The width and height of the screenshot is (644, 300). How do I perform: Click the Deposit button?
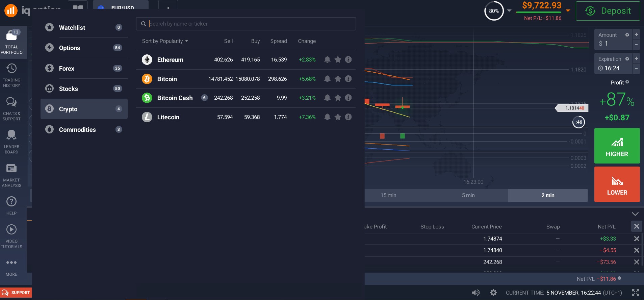point(608,11)
